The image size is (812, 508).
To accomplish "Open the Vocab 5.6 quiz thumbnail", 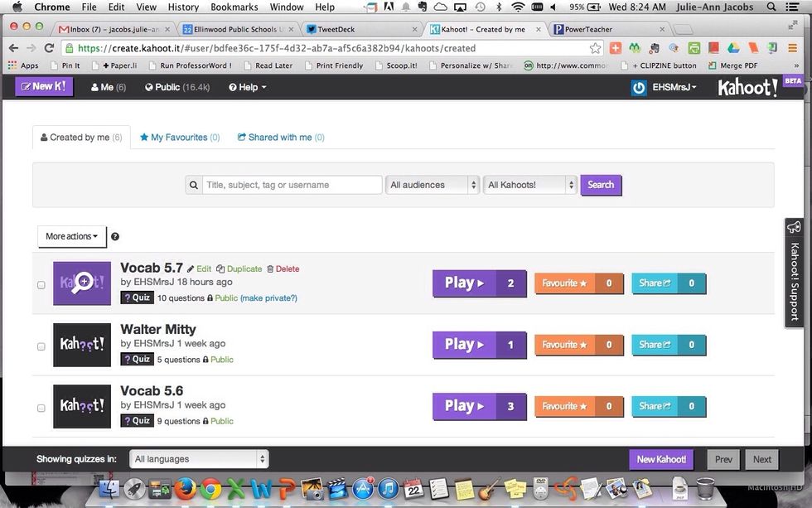I will 82,407.
